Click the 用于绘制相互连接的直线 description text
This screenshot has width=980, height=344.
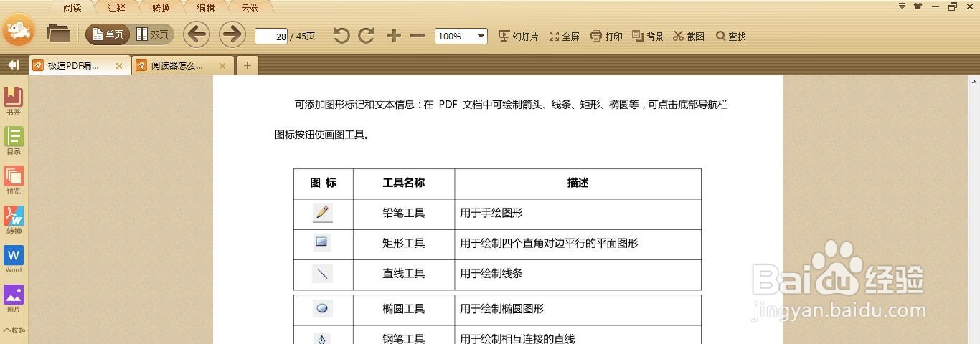[517, 339]
